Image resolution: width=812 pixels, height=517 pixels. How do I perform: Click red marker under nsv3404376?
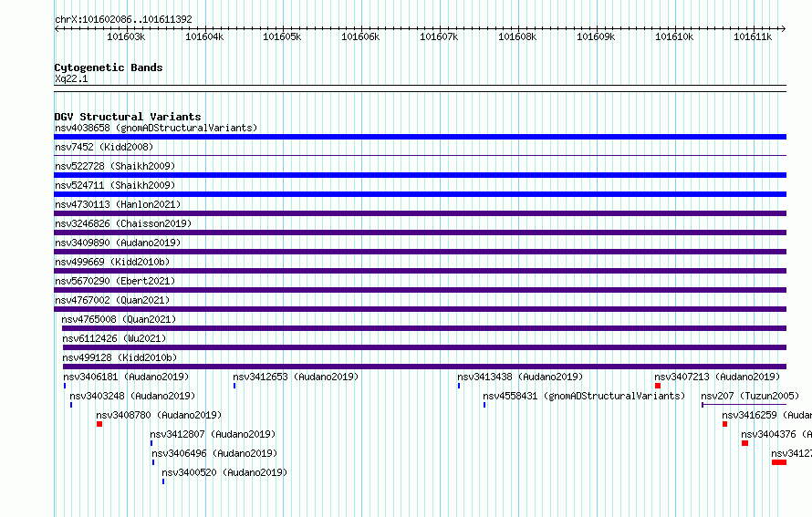(744, 443)
